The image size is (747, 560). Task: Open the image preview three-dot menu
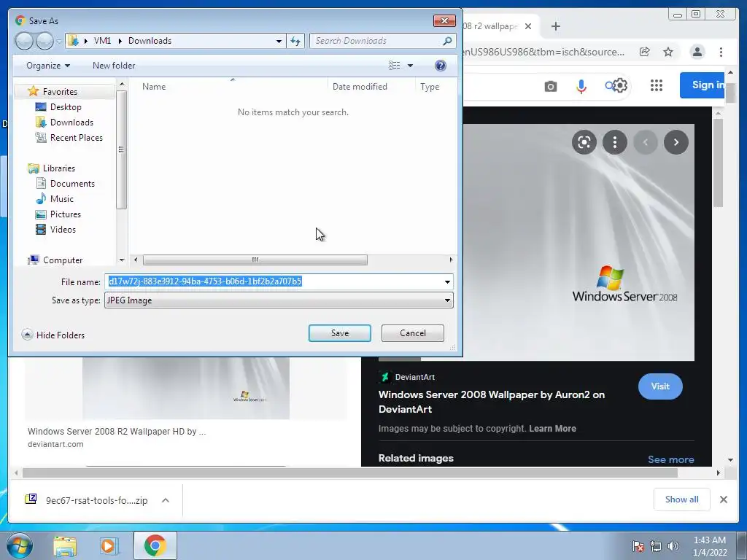615,142
